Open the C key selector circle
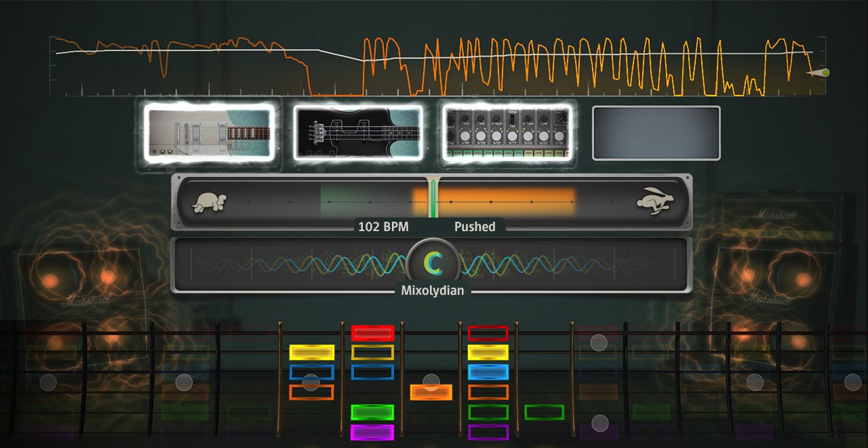This screenshot has width=868, height=448. tap(433, 263)
